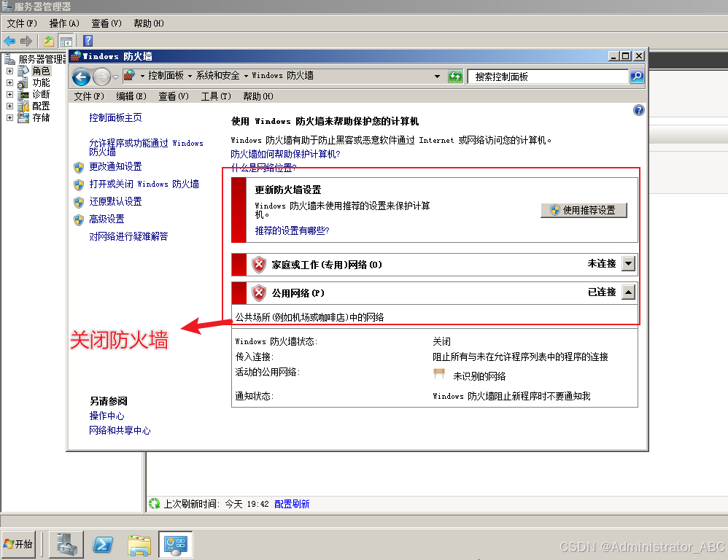728x560 pixels.
Task: Open Server Manager from taskbar
Action: (66, 544)
